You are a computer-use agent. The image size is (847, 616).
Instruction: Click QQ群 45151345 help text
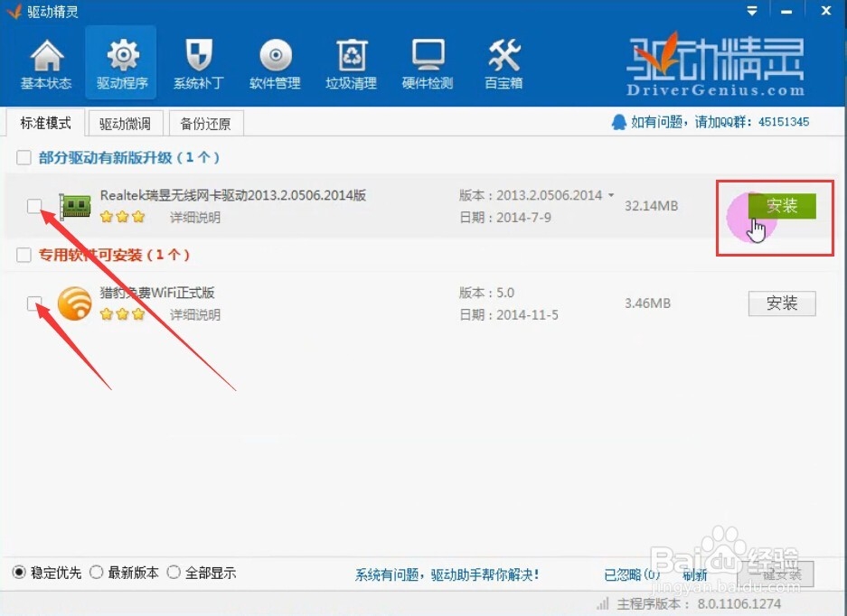click(720, 122)
